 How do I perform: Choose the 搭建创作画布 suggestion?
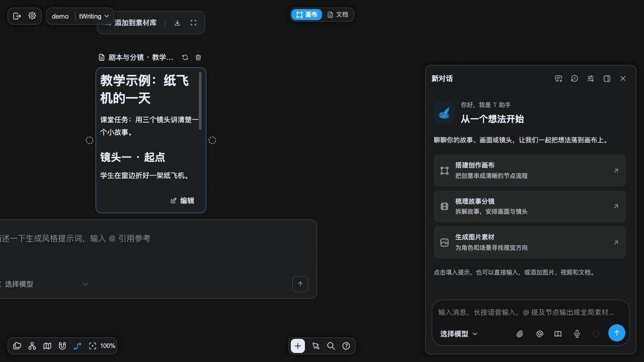coord(530,170)
